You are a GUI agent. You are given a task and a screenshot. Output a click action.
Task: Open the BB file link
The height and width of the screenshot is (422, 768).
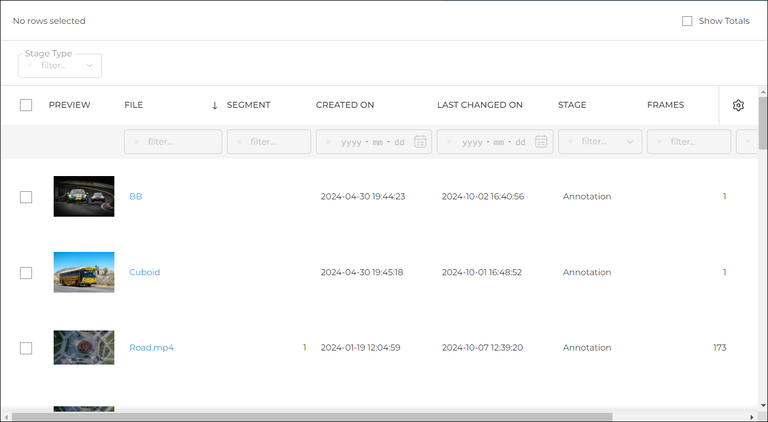[x=136, y=196]
